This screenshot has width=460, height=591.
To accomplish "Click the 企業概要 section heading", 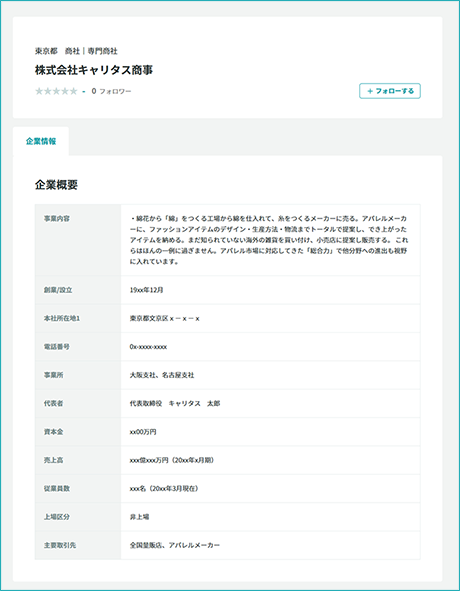I will [x=56, y=185].
